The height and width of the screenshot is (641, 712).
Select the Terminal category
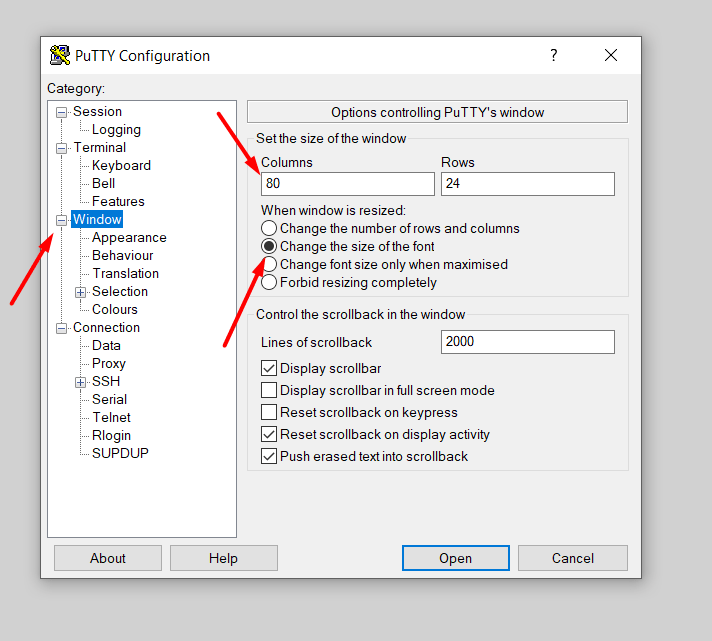tap(99, 148)
